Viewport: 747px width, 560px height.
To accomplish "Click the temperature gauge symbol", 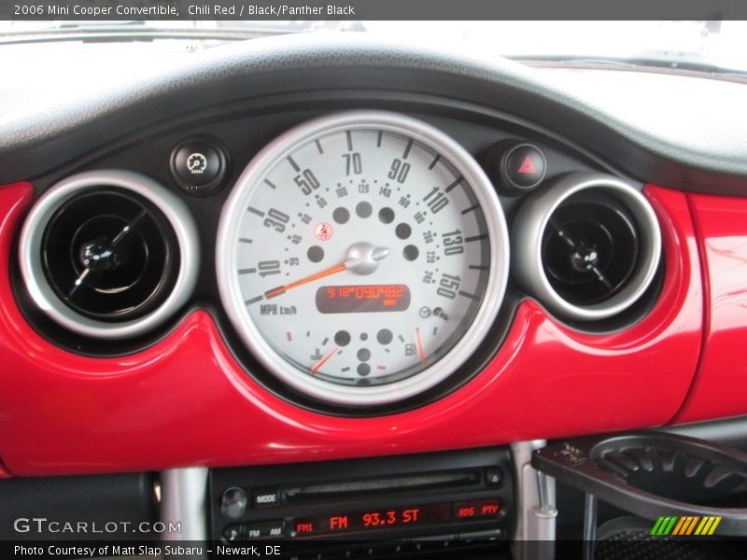I will [316, 354].
